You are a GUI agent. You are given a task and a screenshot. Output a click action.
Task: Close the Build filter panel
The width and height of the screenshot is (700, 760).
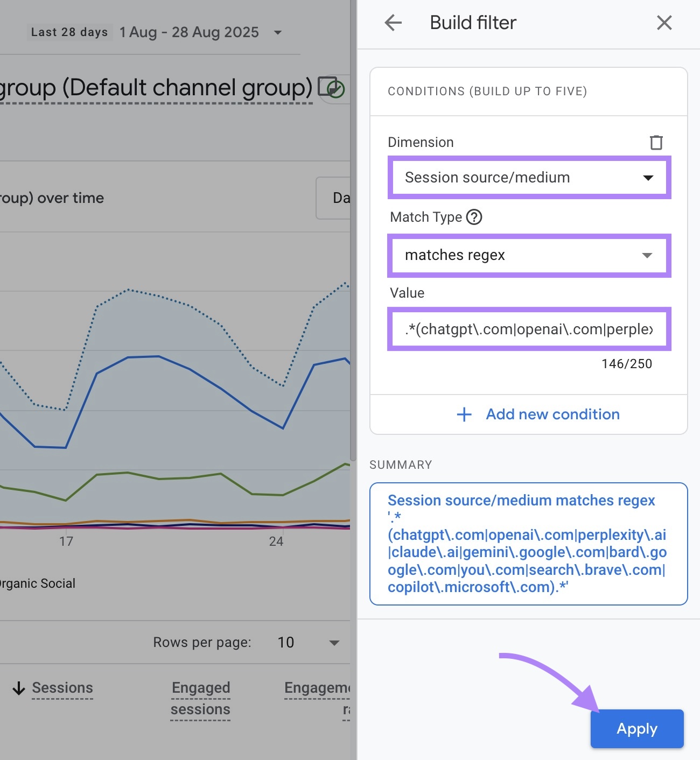click(x=664, y=23)
